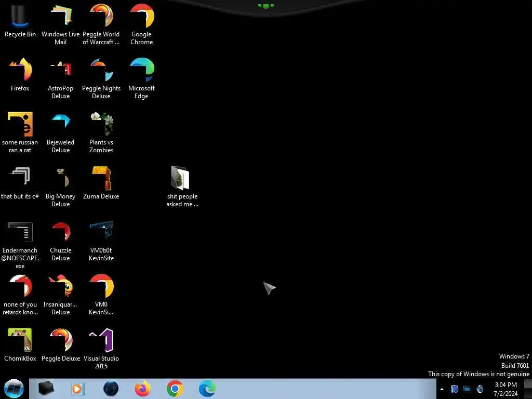Click the Insaniquarium Deluxe fish icon
532x399 pixels.
point(60,295)
